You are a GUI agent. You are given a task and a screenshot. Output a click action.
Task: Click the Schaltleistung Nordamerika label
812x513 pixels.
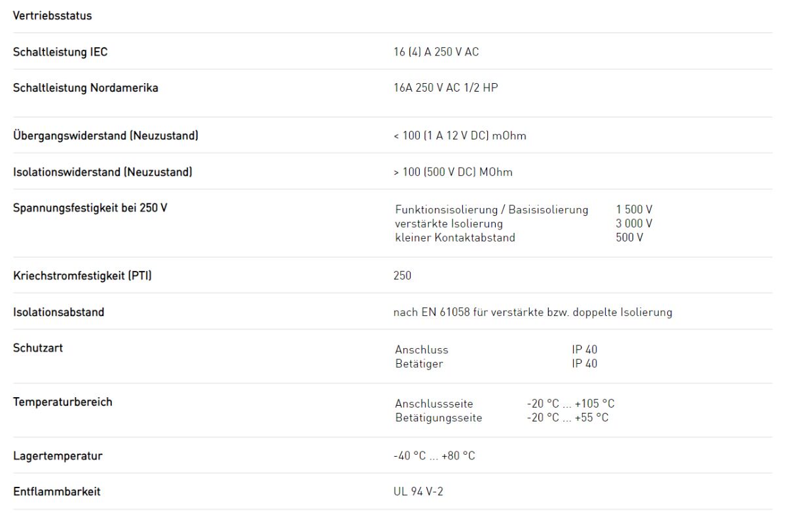(x=85, y=88)
